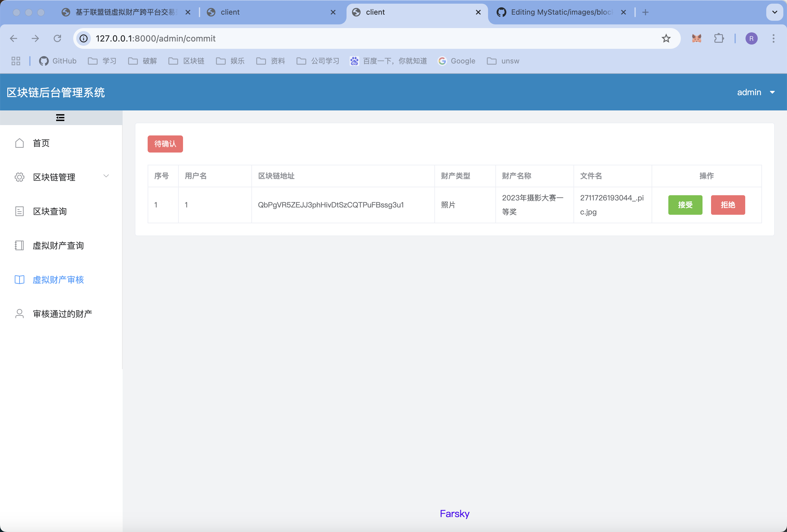Click the 待确认 status button

[x=165, y=144]
